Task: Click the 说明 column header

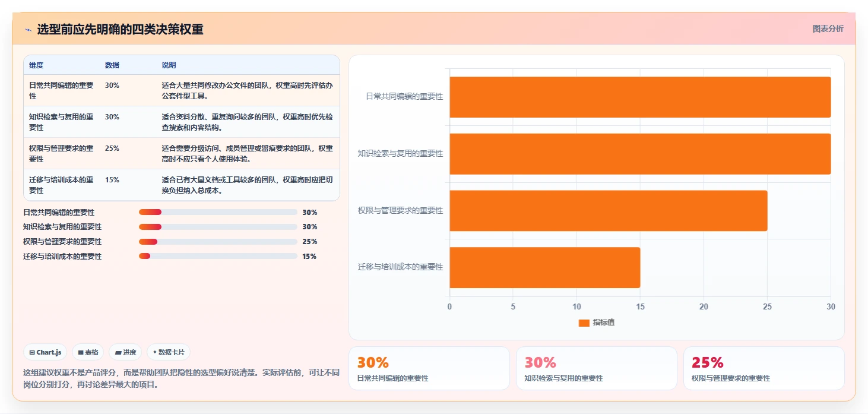Action: tap(169, 65)
